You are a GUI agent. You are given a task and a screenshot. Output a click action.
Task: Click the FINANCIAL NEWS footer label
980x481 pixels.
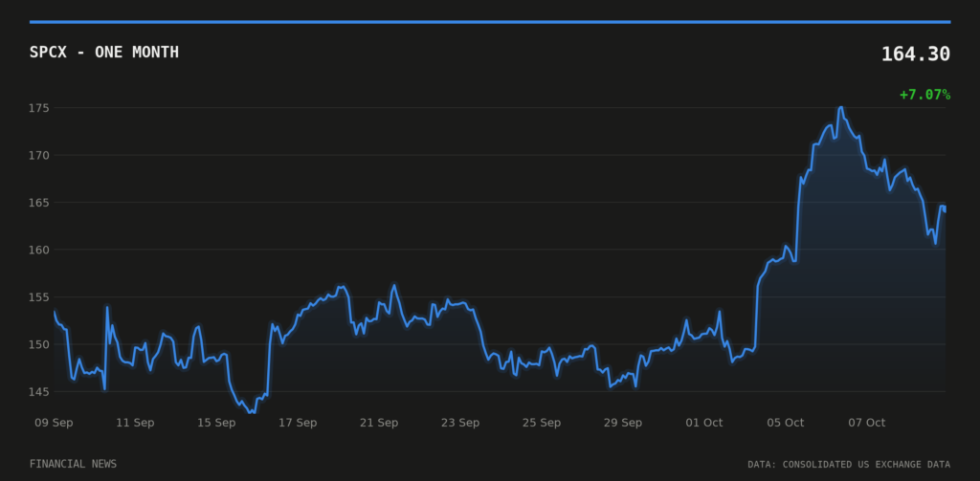(73, 464)
